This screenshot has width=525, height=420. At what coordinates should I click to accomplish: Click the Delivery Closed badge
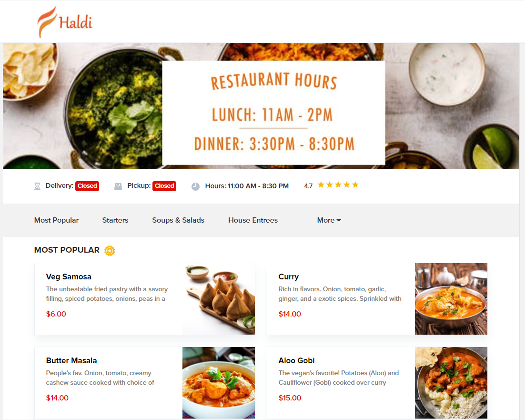click(x=87, y=186)
